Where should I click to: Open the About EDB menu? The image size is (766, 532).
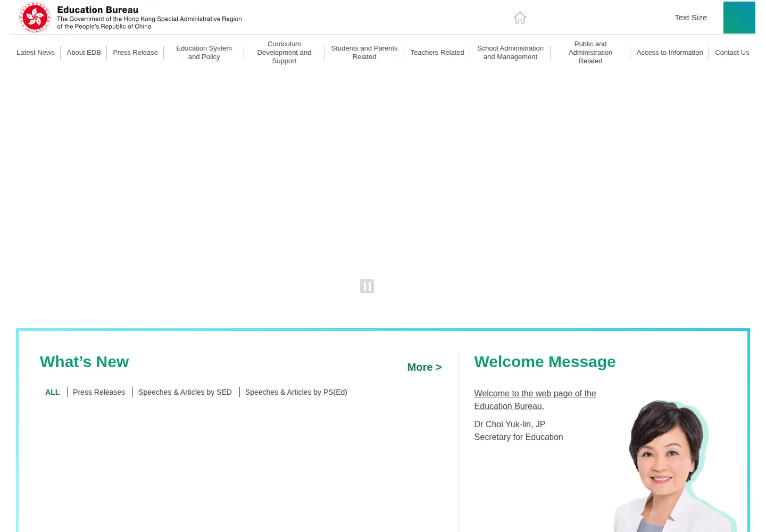(x=84, y=53)
